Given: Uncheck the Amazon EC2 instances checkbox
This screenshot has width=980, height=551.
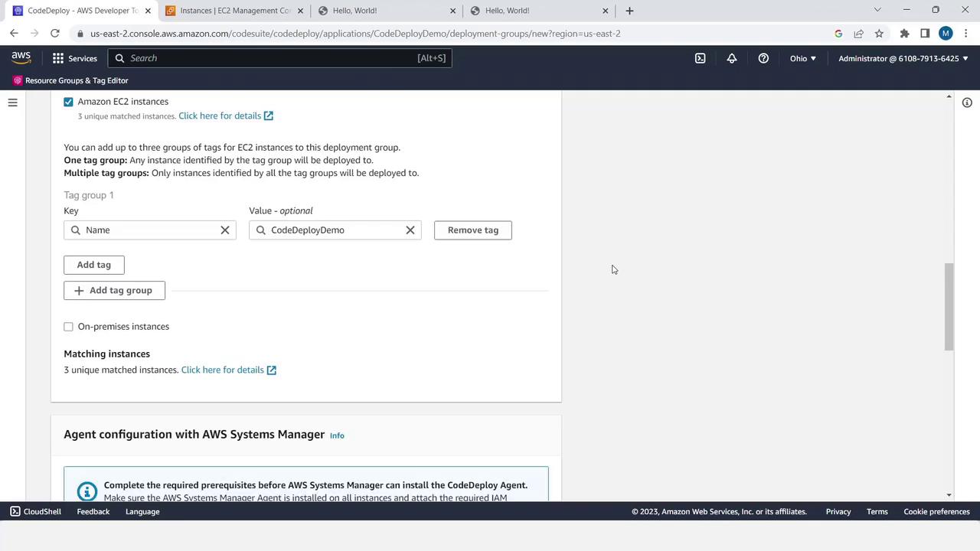Looking at the screenshot, I should (68, 102).
